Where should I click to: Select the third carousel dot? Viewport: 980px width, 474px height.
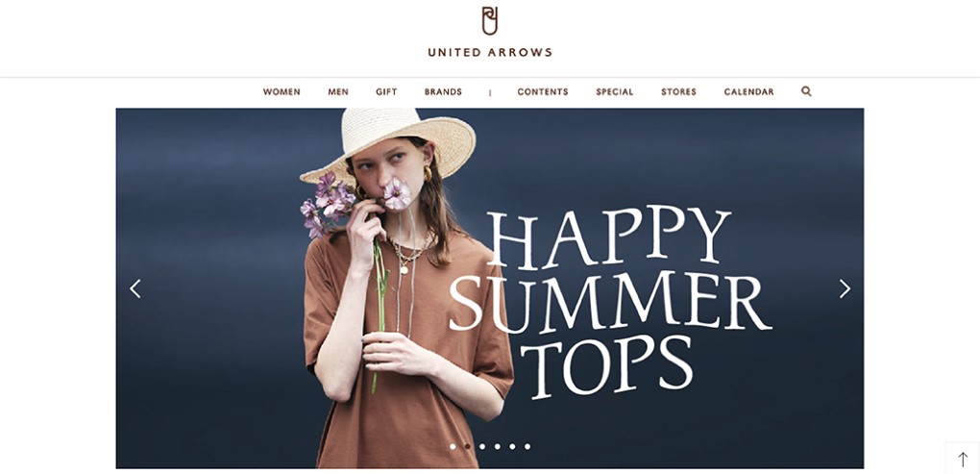(482, 446)
